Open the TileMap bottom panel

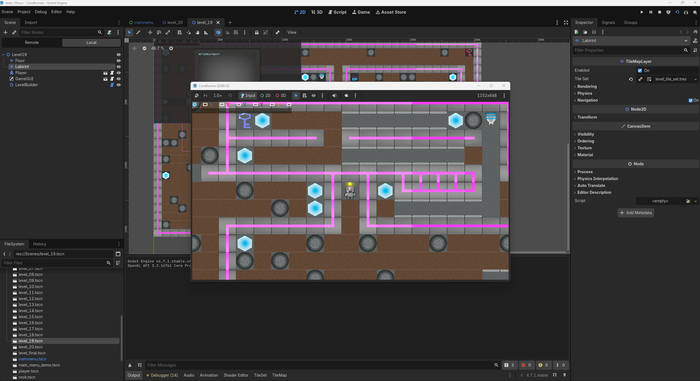[x=279, y=375]
